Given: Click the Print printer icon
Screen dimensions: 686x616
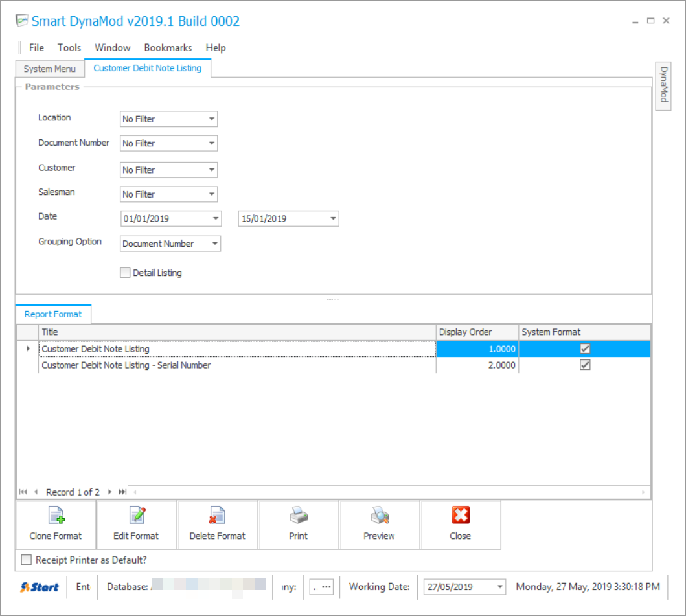Looking at the screenshot, I should tap(299, 516).
